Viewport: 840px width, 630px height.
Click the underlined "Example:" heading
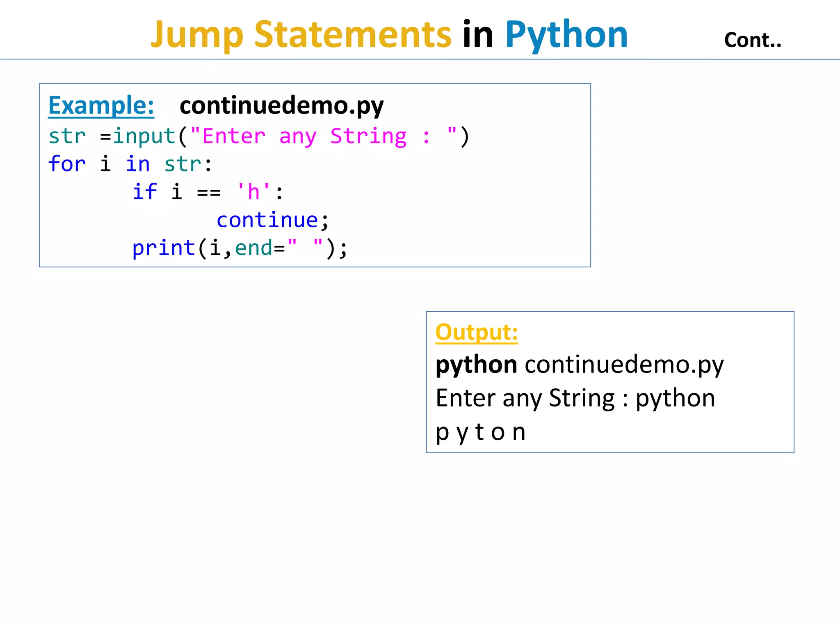(101, 105)
